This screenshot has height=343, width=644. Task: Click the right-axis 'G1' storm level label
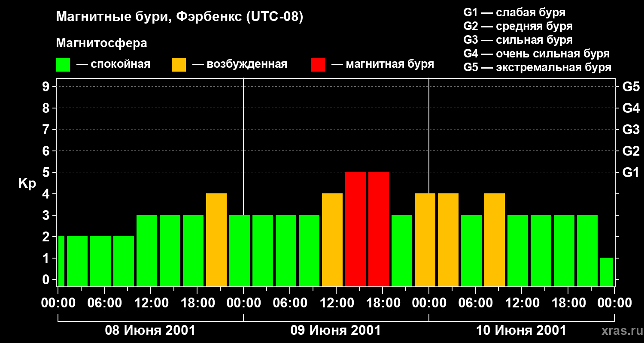click(631, 172)
